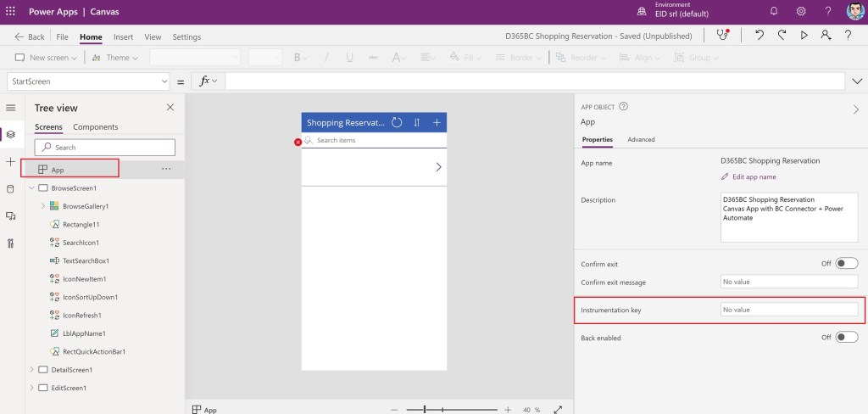This screenshot has height=414, width=868.
Task: Expand the DetailScreen1 tree node
Action: (32, 370)
